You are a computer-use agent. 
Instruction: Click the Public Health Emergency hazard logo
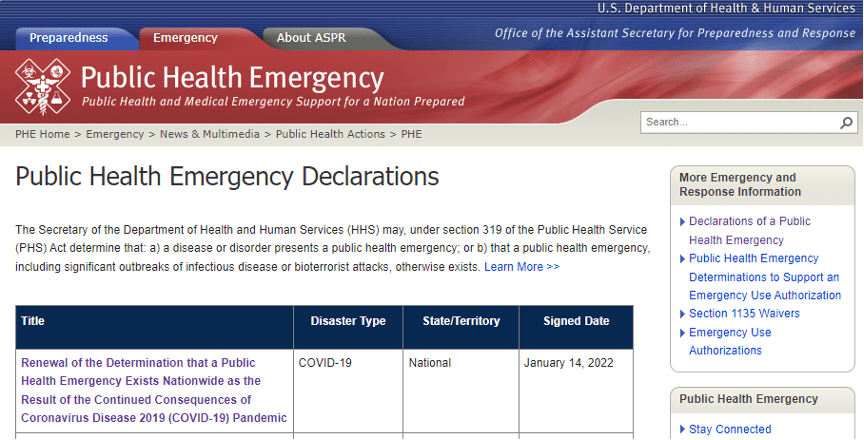pyautogui.click(x=43, y=86)
